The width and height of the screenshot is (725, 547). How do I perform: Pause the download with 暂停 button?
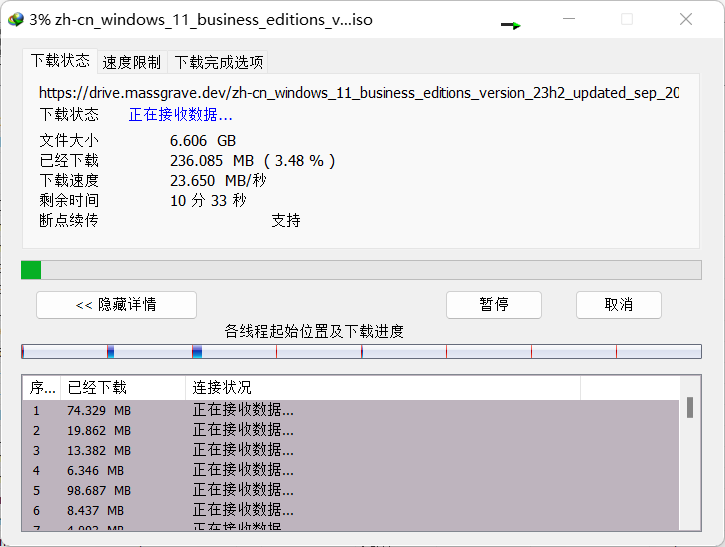coord(494,305)
